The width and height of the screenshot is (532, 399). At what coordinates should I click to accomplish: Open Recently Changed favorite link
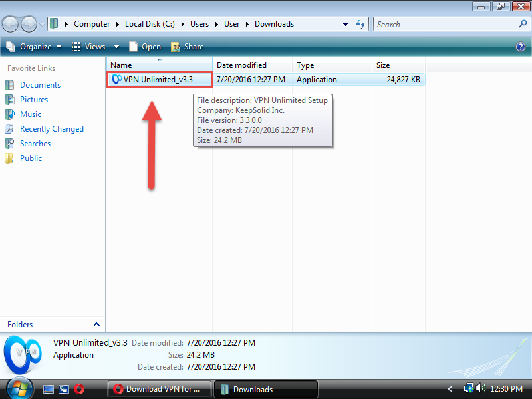52,129
